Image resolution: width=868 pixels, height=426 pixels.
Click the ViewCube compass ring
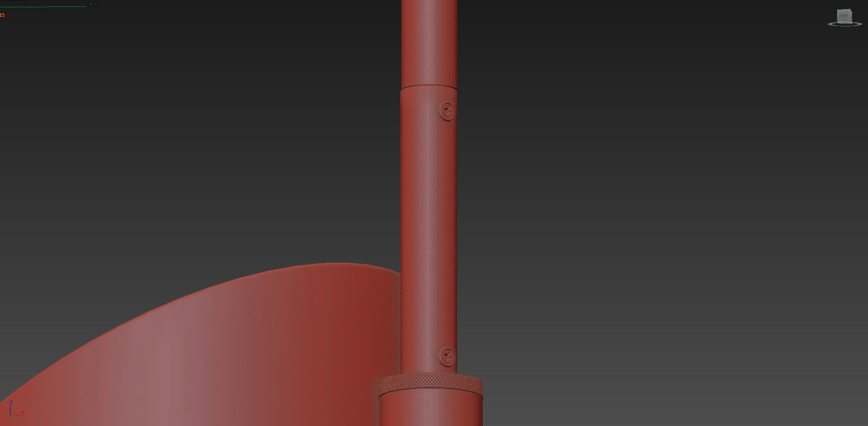point(845,24)
